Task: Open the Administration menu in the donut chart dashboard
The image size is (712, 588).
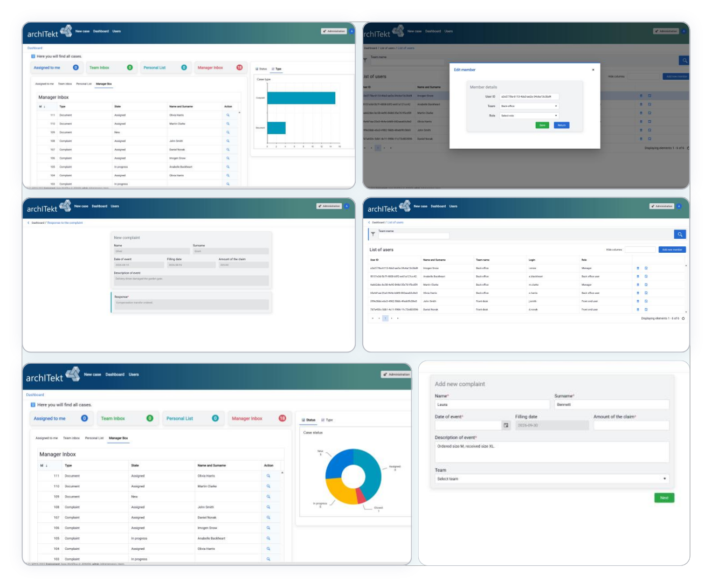Action: [x=396, y=375]
